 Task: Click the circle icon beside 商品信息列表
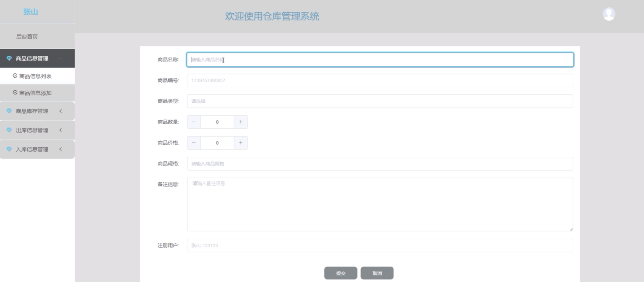point(15,76)
